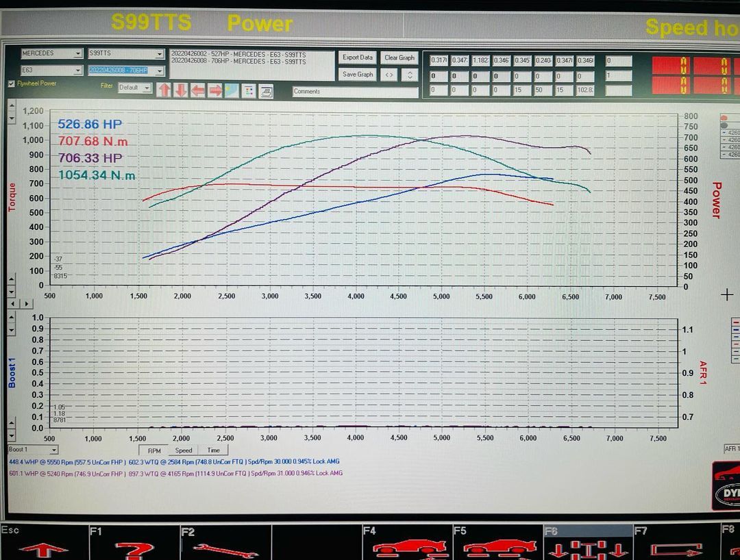This screenshot has width=740, height=560.
Task: Open the Boost 1 channel dropdown
Action: click(x=33, y=450)
